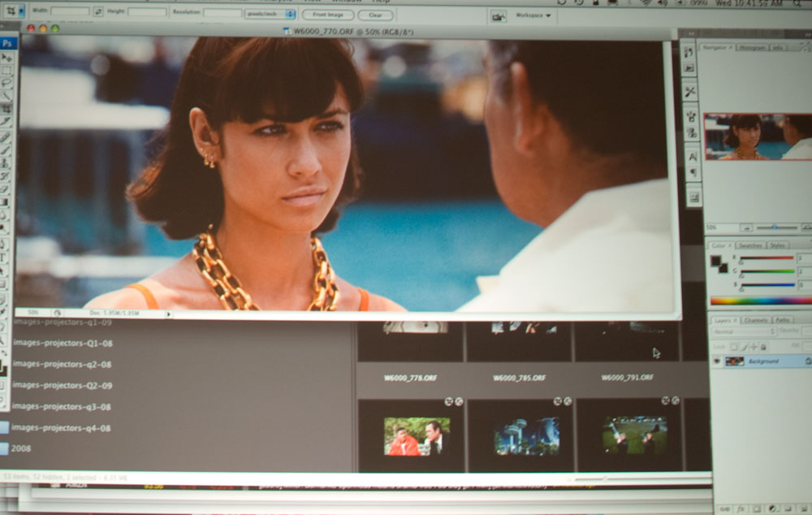The image size is (812, 515).
Task: Click the Front Image button
Action: coord(328,15)
